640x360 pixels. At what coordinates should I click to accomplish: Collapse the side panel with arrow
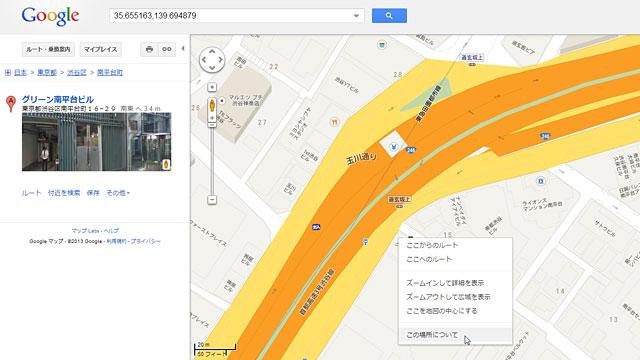coord(183,49)
